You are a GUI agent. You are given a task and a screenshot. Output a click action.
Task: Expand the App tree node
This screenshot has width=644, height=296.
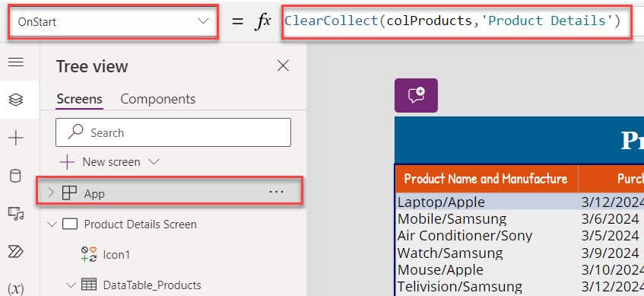[x=51, y=193]
